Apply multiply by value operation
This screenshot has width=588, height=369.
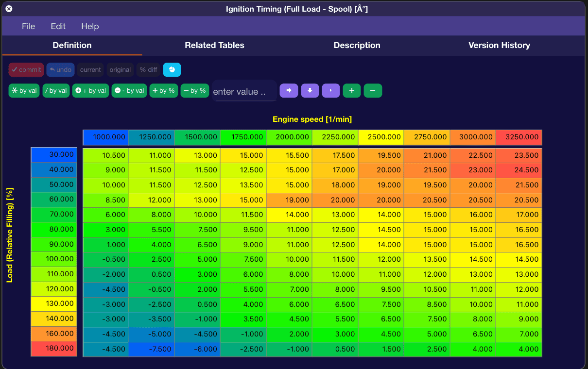tap(24, 90)
